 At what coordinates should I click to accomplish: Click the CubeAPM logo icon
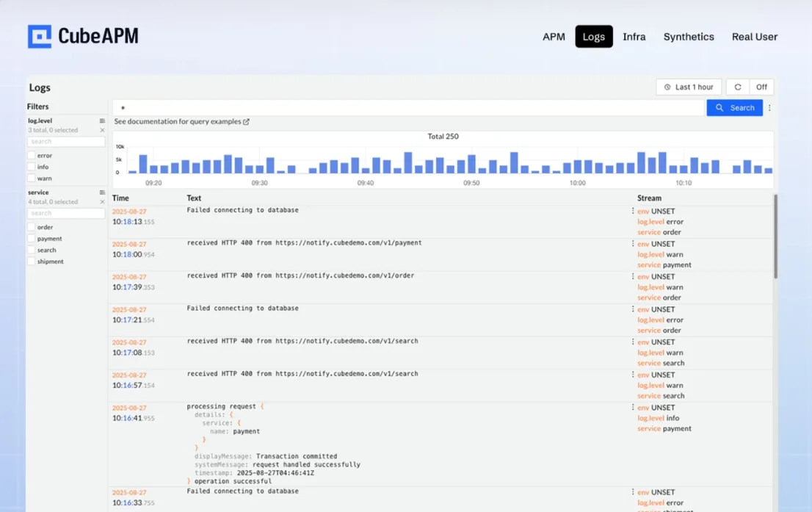(x=40, y=35)
